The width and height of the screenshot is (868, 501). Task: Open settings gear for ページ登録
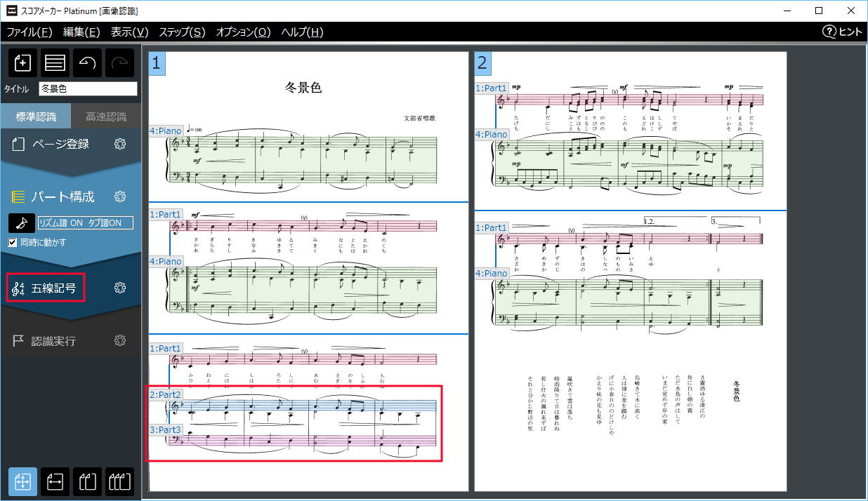[x=120, y=144]
